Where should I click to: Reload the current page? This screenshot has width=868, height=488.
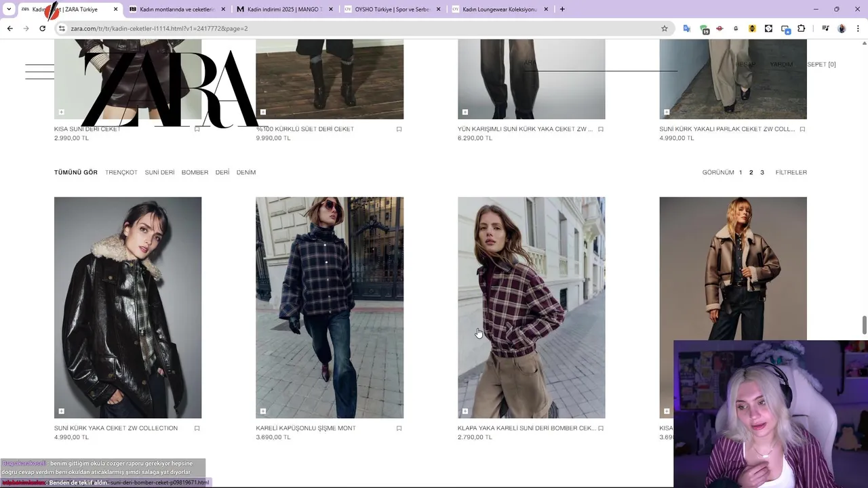pos(42,28)
